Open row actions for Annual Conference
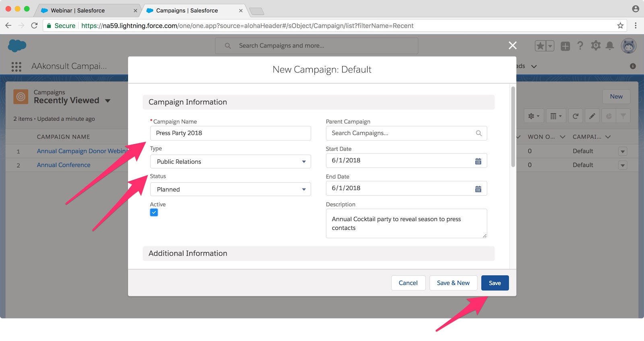 [623, 165]
